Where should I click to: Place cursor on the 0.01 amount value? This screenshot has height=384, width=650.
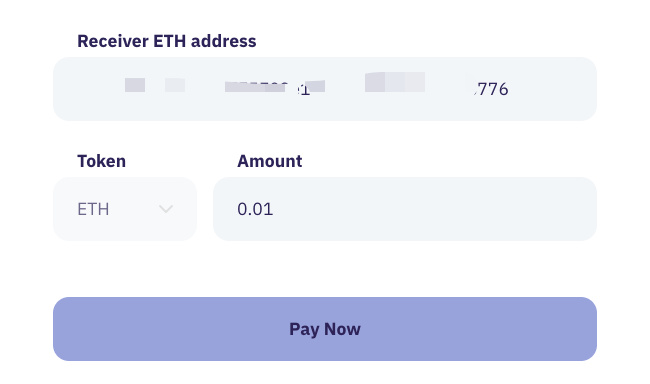click(x=255, y=209)
